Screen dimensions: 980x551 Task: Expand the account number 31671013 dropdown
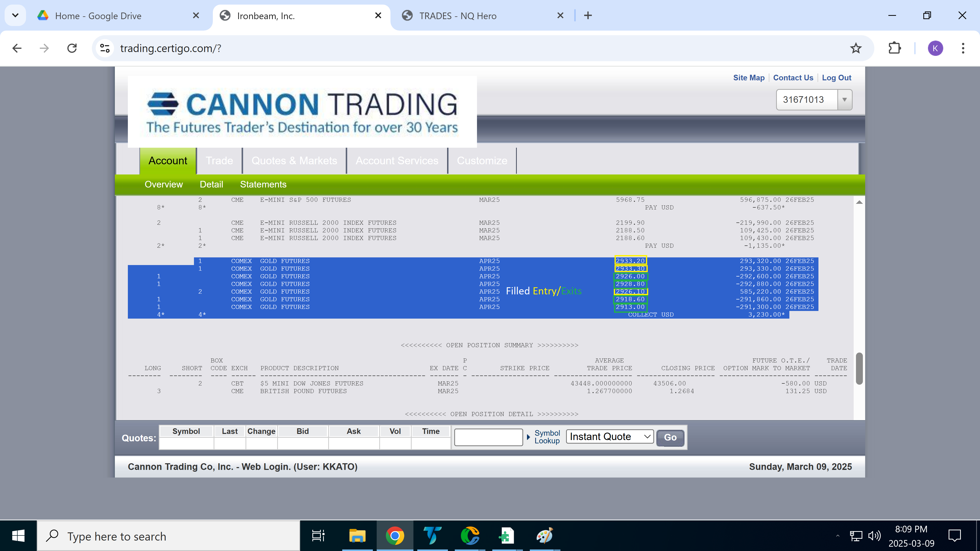click(x=844, y=100)
